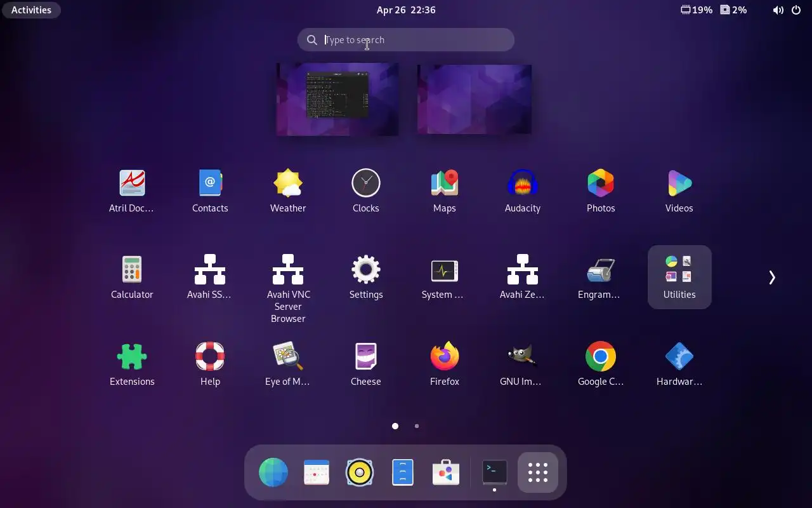812x508 pixels.
Task: Click the 19% memory usage indicator
Action: pos(697,10)
